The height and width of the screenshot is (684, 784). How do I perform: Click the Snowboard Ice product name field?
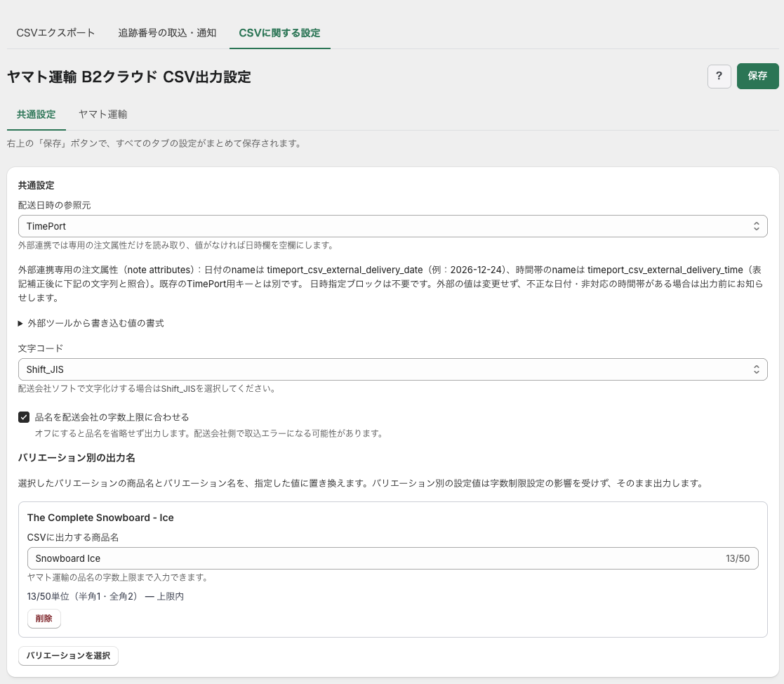click(392, 558)
